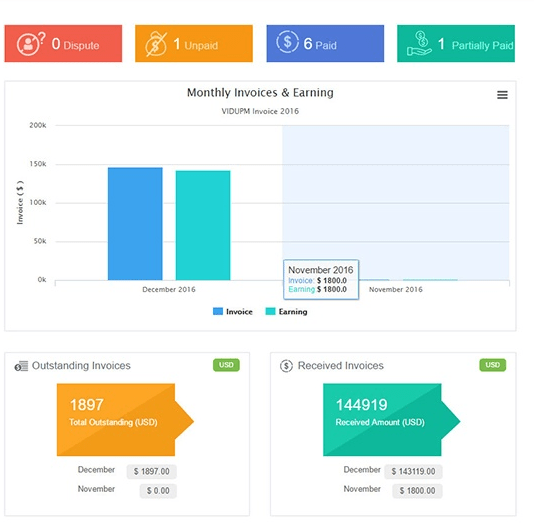Click the $ 0.00 November outstanding value
The width and height of the screenshot is (534, 523).
[x=158, y=491]
